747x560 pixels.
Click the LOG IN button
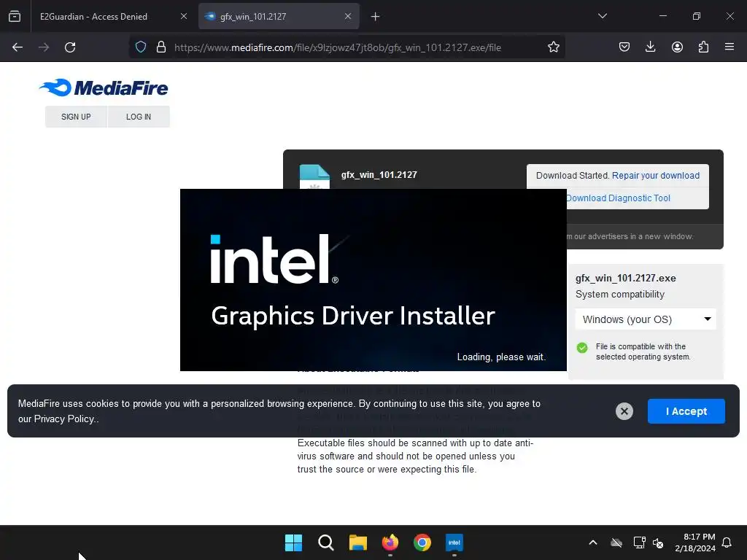pos(139,117)
